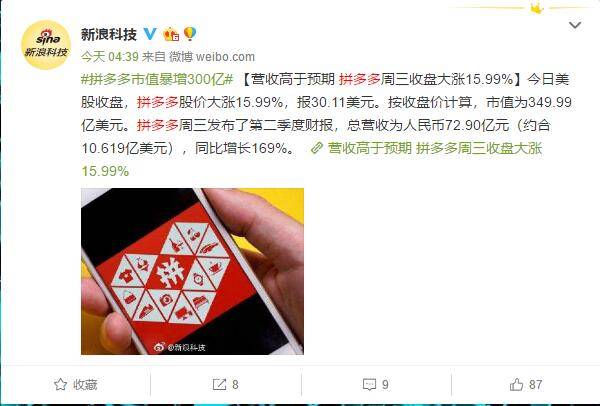The width and height of the screenshot is (600, 406).
Task: Click the membership badge beside the name
Action: coord(171,34)
